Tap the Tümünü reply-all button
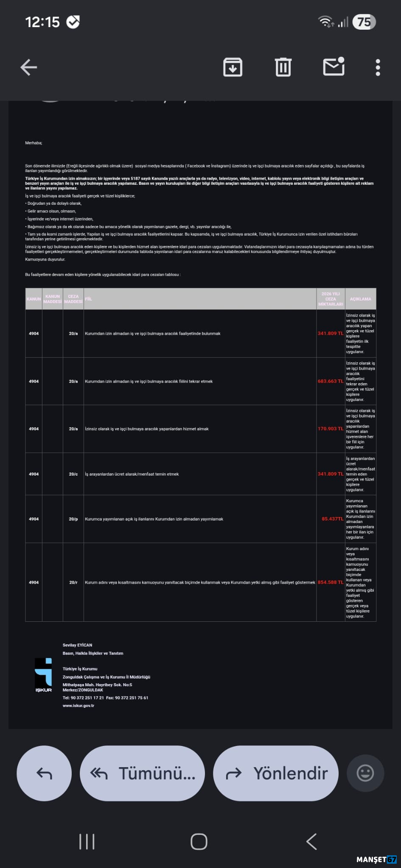This screenshot has width=401, height=868. click(x=143, y=773)
